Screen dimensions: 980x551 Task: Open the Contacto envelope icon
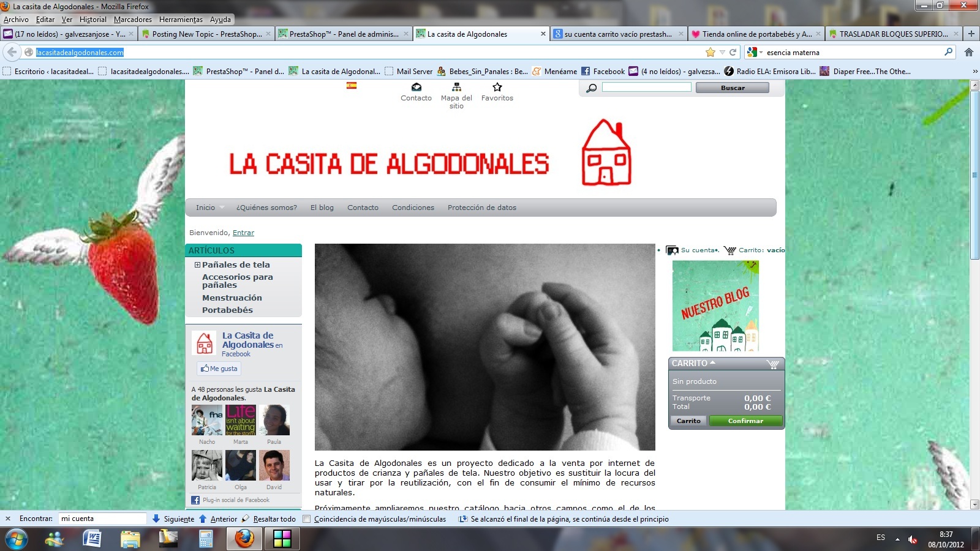pos(417,87)
